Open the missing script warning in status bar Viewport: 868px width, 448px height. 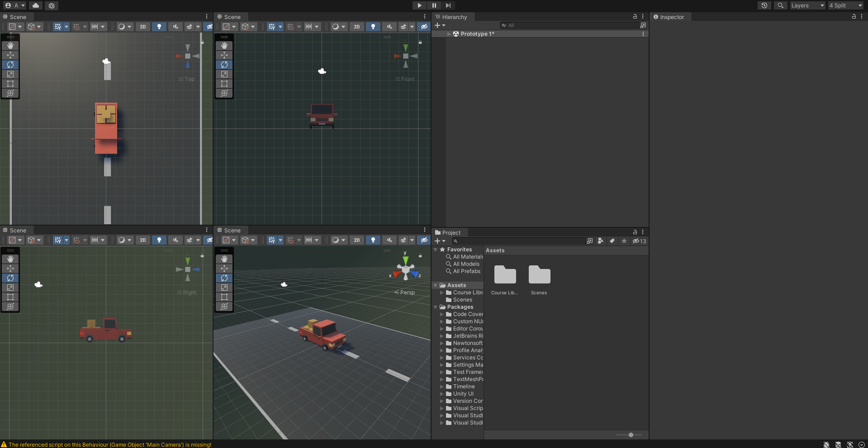pyautogui.click(x=106, y=444)
